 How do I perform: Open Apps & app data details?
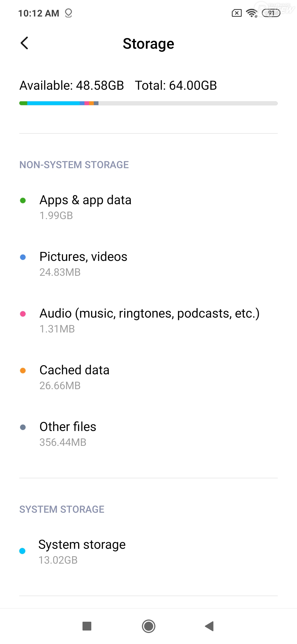85,207
